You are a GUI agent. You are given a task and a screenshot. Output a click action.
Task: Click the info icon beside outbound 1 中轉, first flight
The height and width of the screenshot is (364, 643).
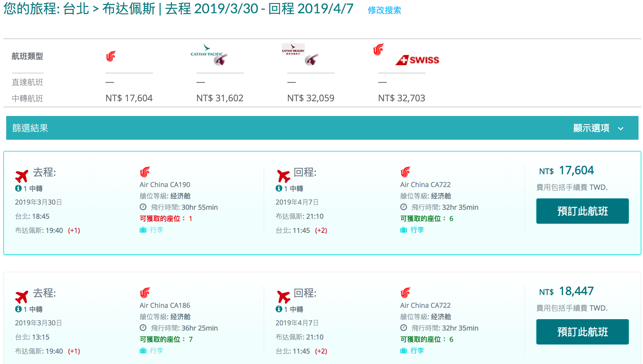pos(18,188)
